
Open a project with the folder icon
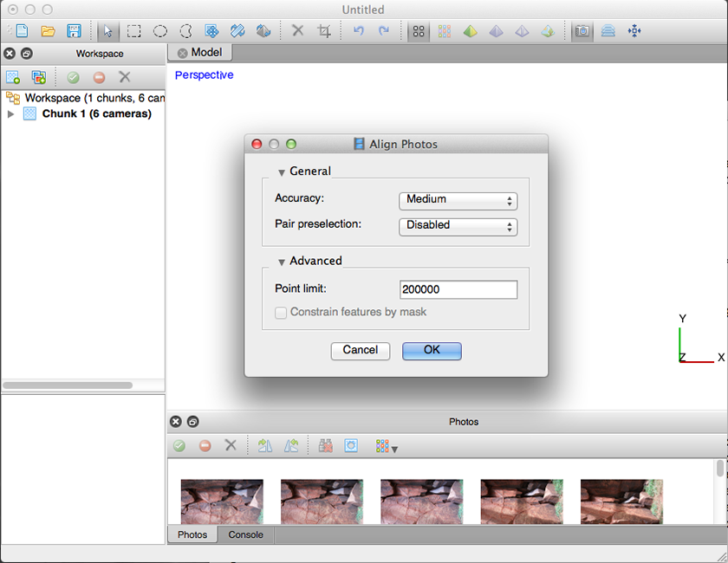pyautogui.click(x=48, y=31)
